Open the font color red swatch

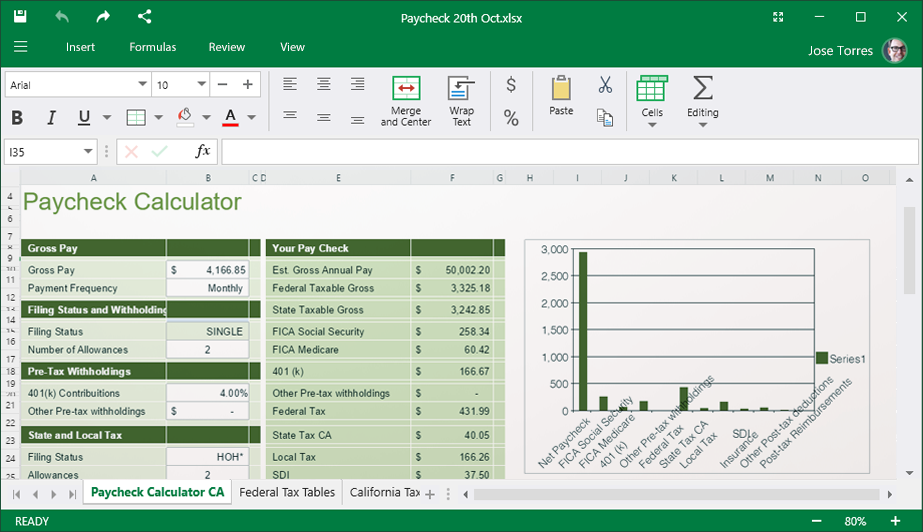tap(230, 118)
